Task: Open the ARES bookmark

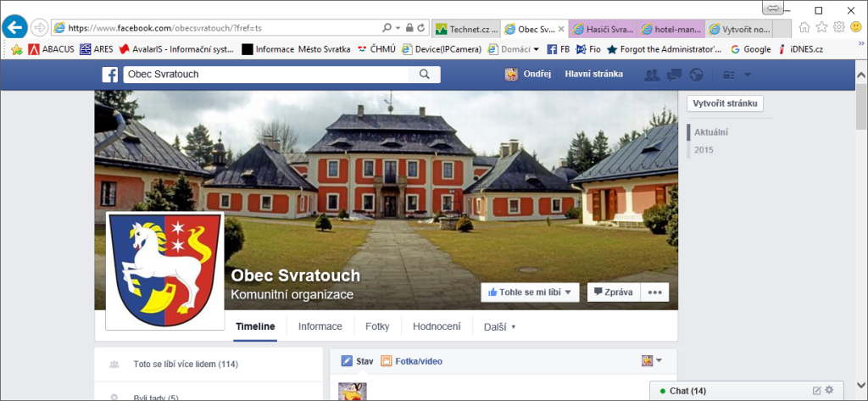Action: [x=97, y=49]
